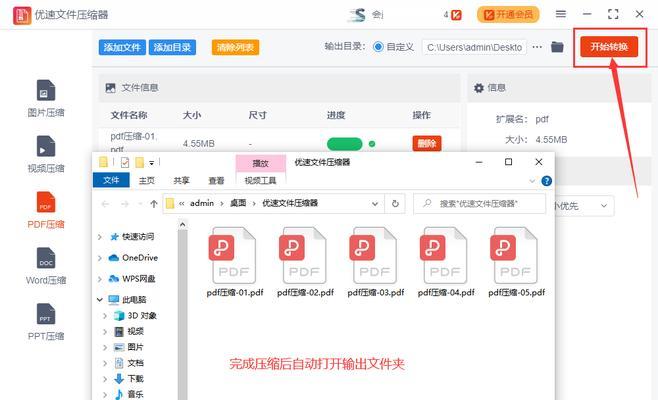Click the Explorer help question mark icon
Image resolution: width=658 pixels, height=400 pixels.
[x=546, y=181]
